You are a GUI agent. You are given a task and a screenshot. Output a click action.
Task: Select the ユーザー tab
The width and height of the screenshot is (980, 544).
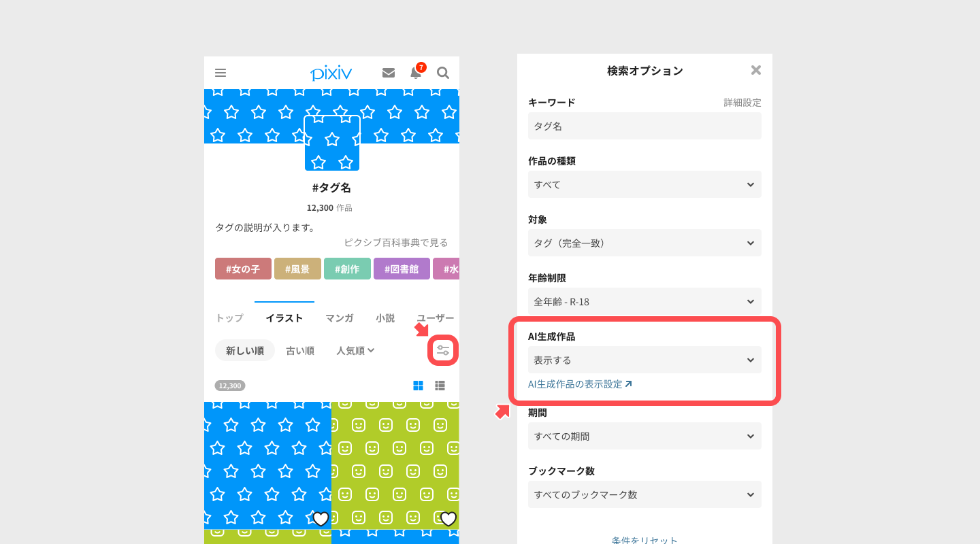436,318
